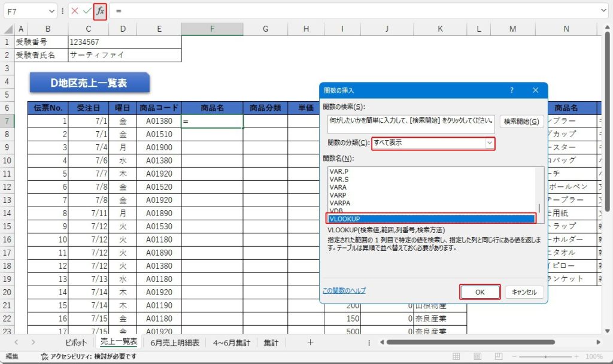
Task: Switch to the ピボット sheet tab
Action: point(76,342)
